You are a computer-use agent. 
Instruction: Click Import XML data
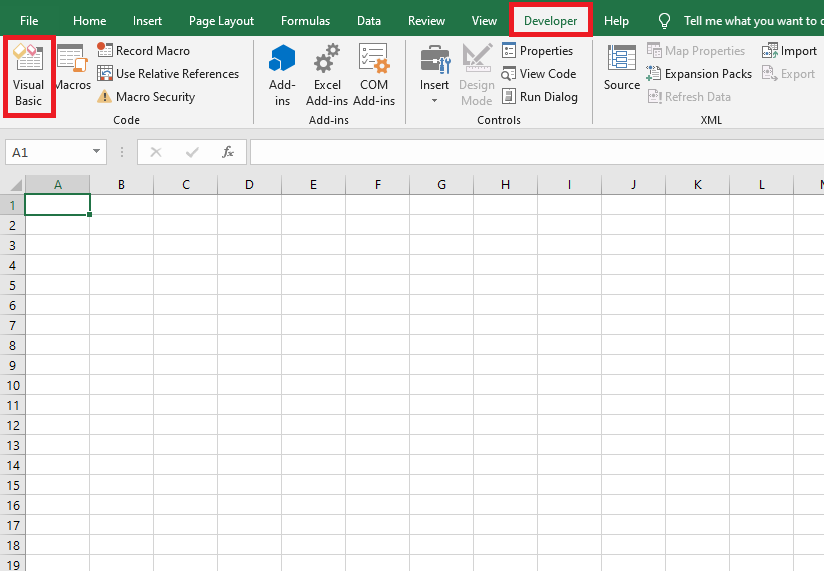tap(789, 50)
